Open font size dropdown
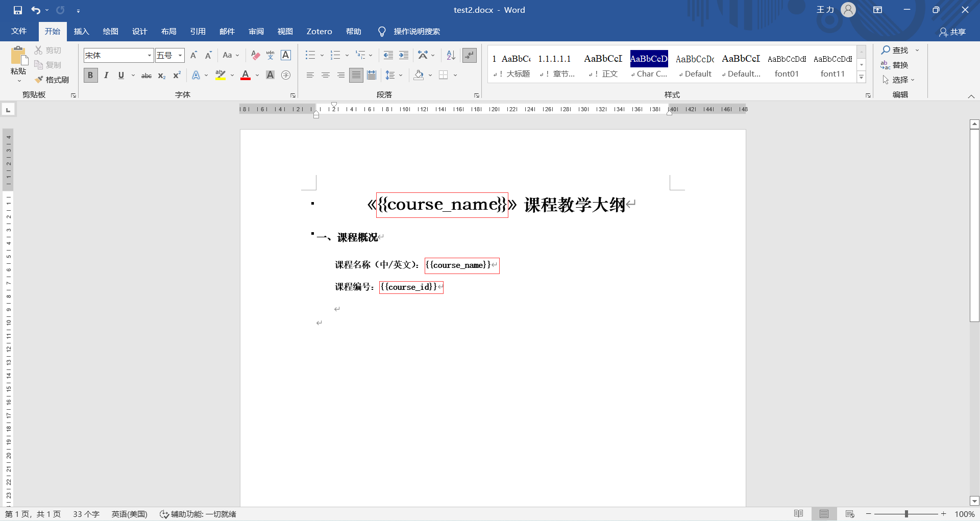The height and width of the screenshot is (521, 980). point(180,55)
